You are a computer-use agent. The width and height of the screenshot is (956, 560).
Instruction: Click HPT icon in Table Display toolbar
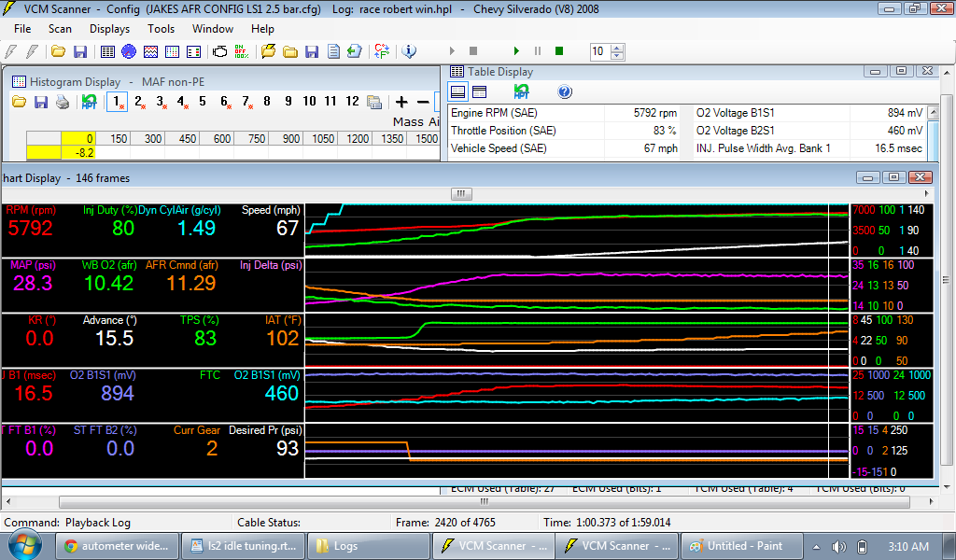pos(521,92)
